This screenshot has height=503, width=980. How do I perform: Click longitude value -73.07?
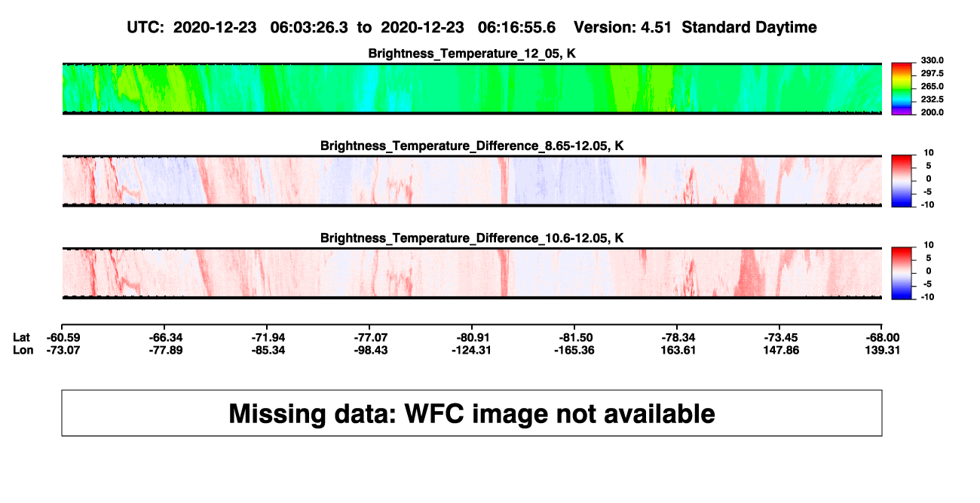coord(62,350)
